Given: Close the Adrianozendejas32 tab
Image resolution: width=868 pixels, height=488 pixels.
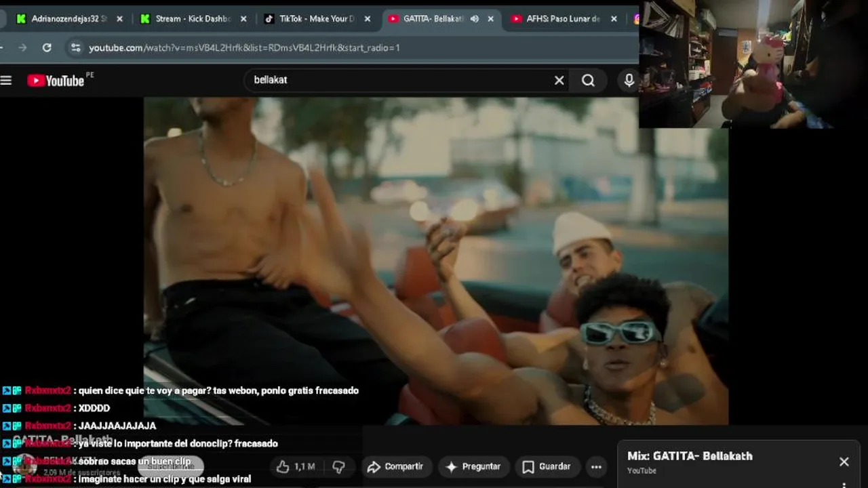Looking at the screenshot, I should [x=119, y=19].
